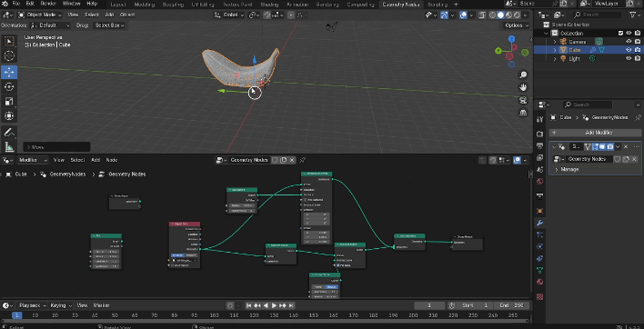
Task: Open the World properties tab
Action: (x=539, y=182)
